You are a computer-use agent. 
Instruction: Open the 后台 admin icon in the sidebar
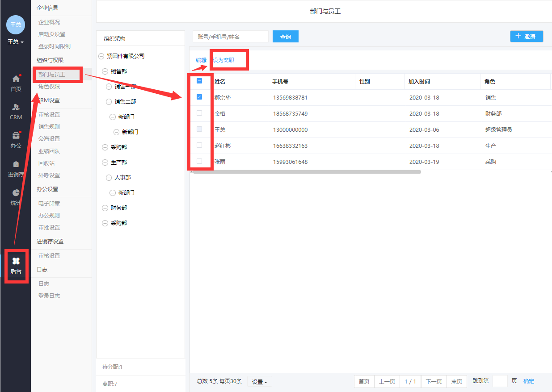(16, 261)
